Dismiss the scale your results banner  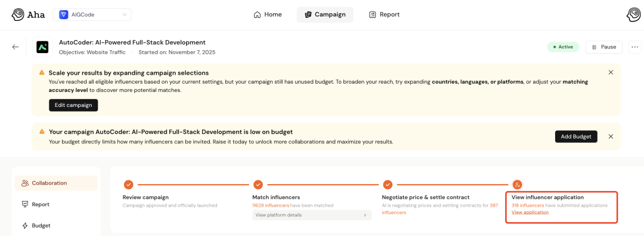(611, 72)
